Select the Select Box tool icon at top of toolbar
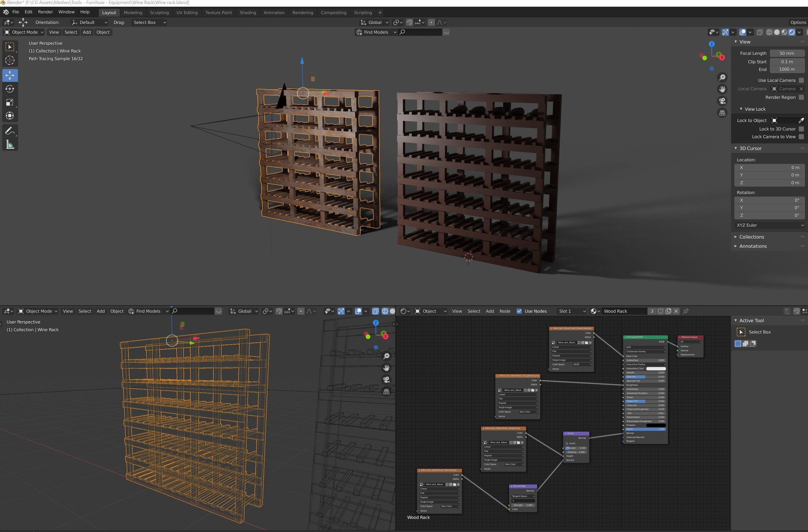The image size is (808, 532). click(x=10, y=47)
